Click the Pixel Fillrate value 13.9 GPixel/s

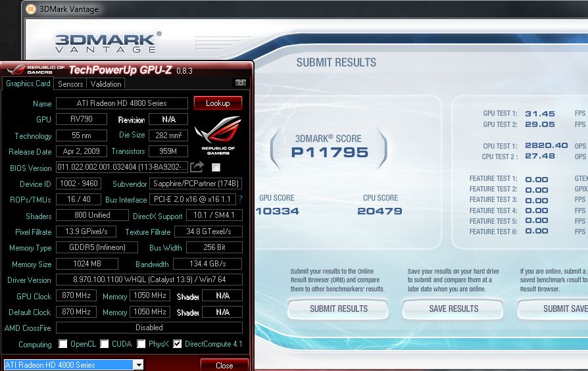point(86,232)
